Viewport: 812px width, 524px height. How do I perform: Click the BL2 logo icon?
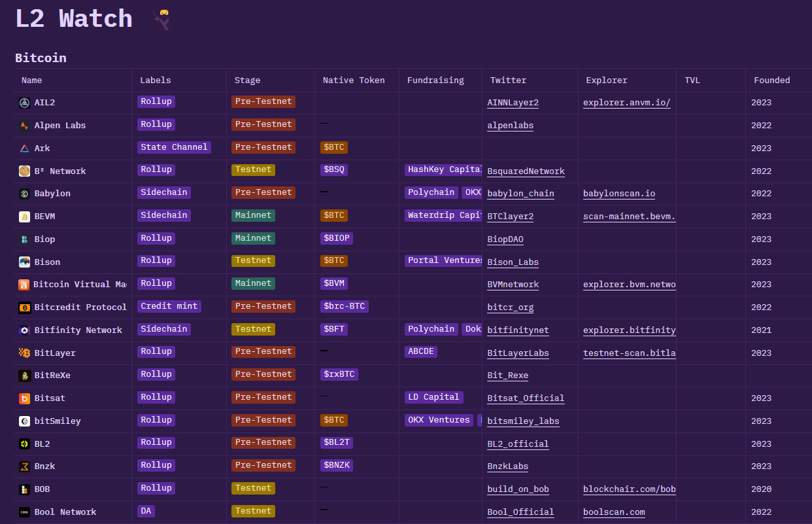click(x=24, y=444)
